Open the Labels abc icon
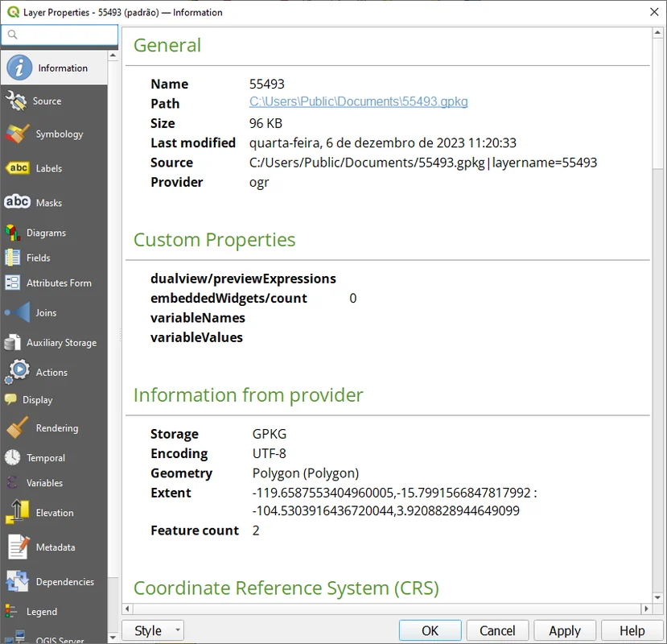 pos(18,168)
